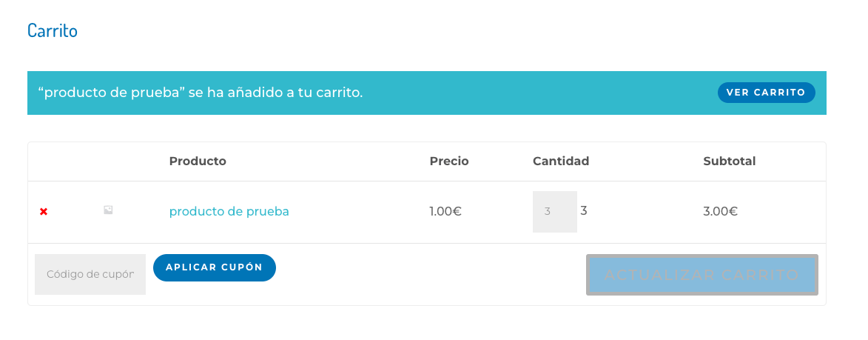Apply coupon with APLICAR CUPÓN button
868x340 pixels.
(215, 267)
